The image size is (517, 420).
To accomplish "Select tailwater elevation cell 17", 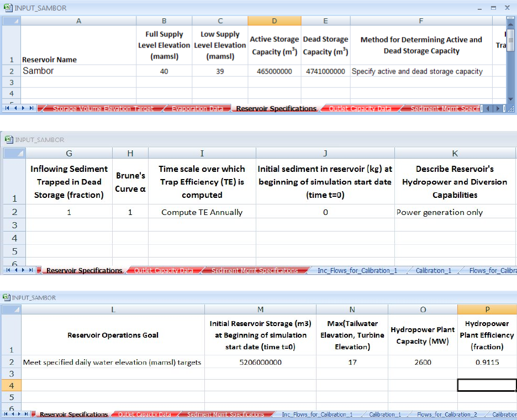I will pos(352,363).
